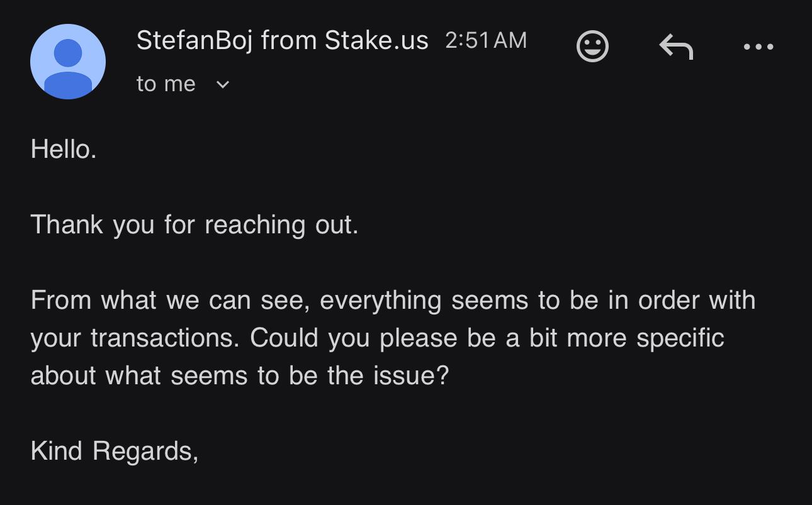The width and height of the screenshot is (812, 505).
Task: Click the word "about" in the last line
Action: click(63, 375)
